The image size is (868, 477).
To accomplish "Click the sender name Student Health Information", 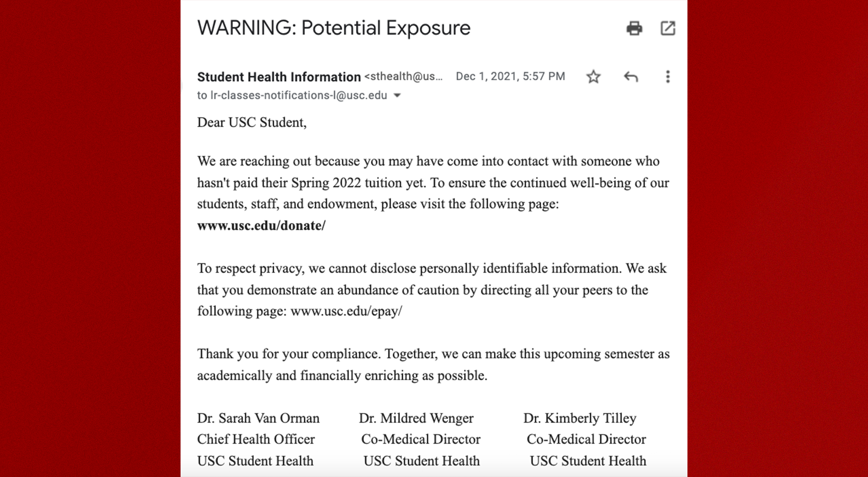I will 279,77.
